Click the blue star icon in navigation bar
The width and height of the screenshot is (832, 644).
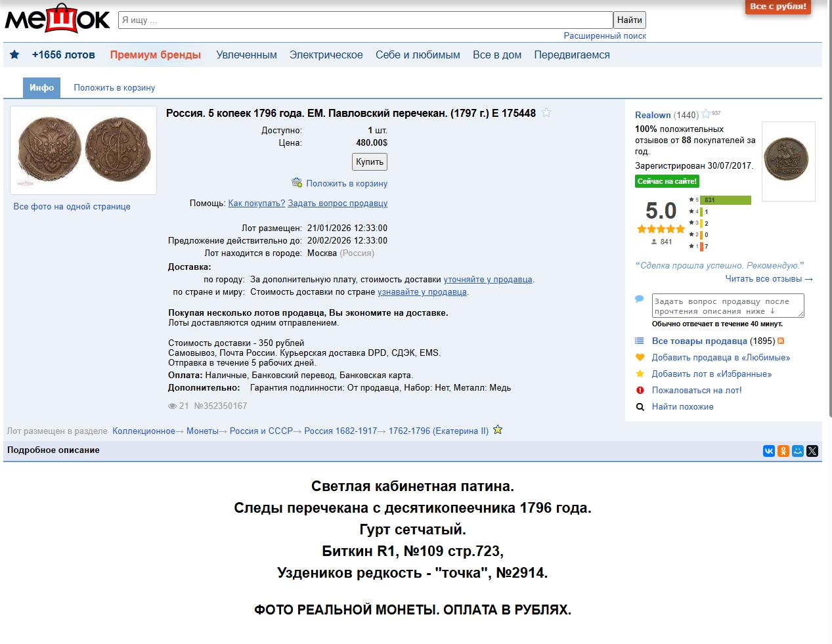coord(14,54)
